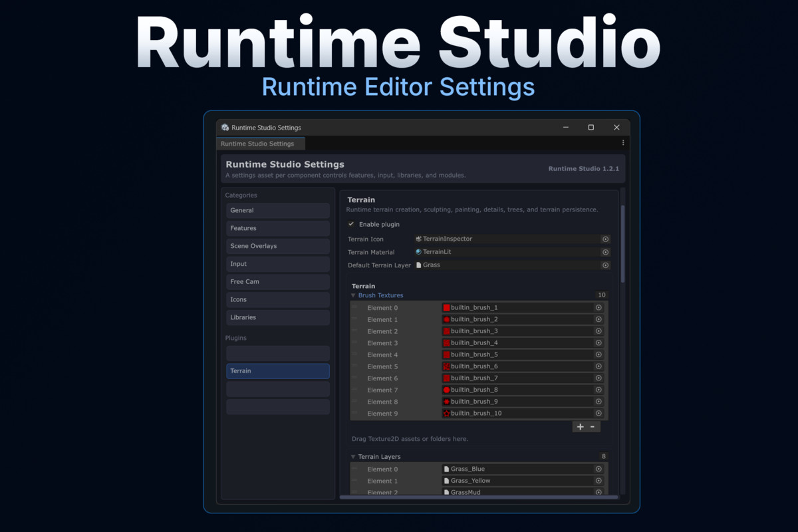
Task: Open object picker for builtin_brush_9
Action: pyautogui.click(x=598, y=402)
